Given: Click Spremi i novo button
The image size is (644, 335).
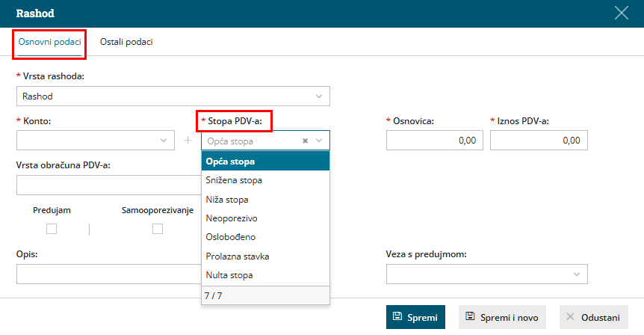Looking at the screenshot, I should (502, 317).
